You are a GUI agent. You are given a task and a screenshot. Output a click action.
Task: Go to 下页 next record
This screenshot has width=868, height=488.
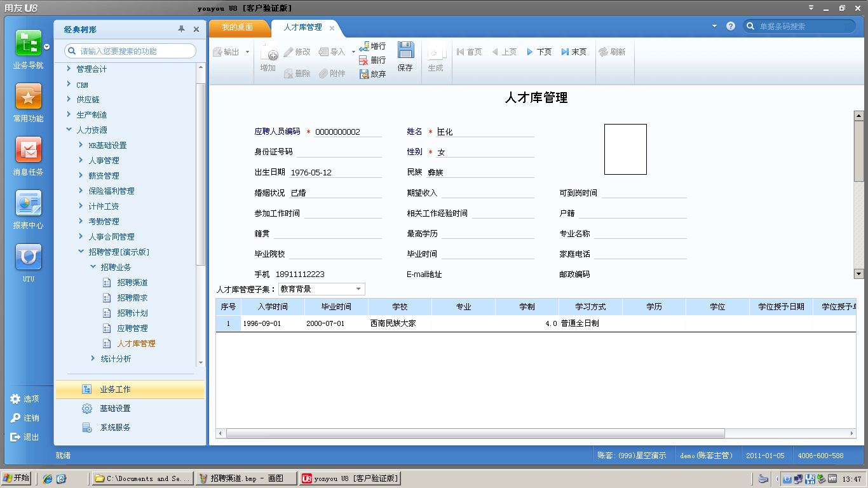click(x=539, y=52)
